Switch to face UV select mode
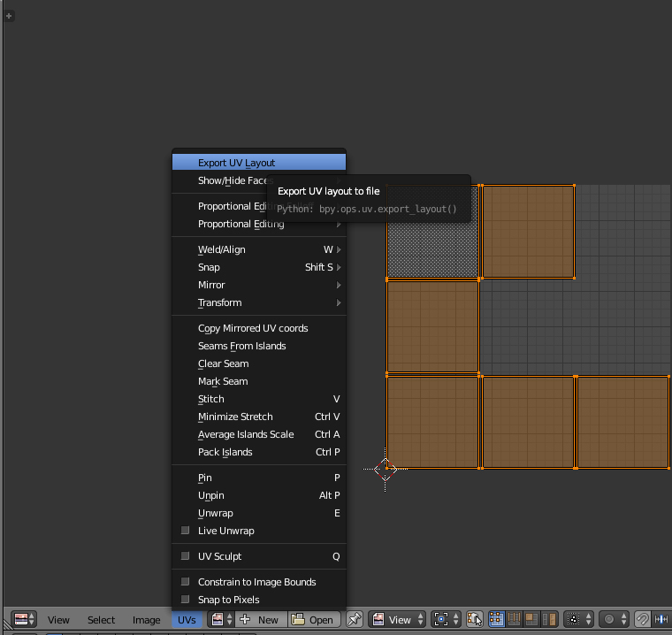This screenshot has height=635, width=672. pyautogui.click(x=531, y=620)
